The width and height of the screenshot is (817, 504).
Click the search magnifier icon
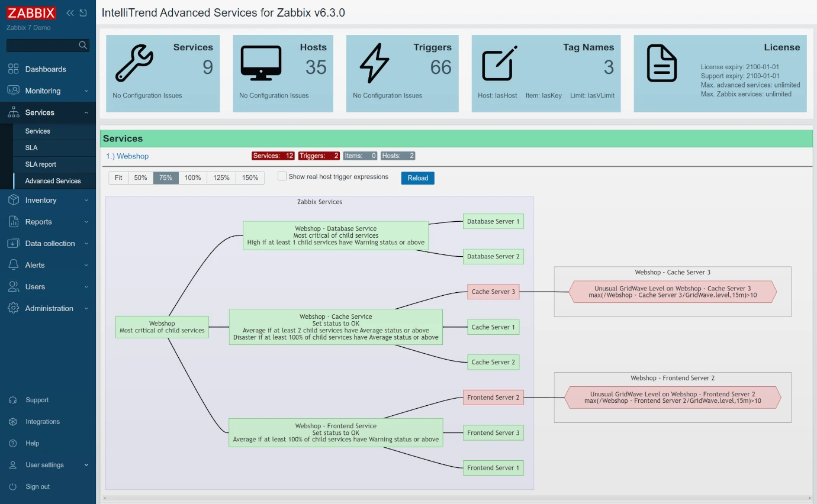click(83, 45)
